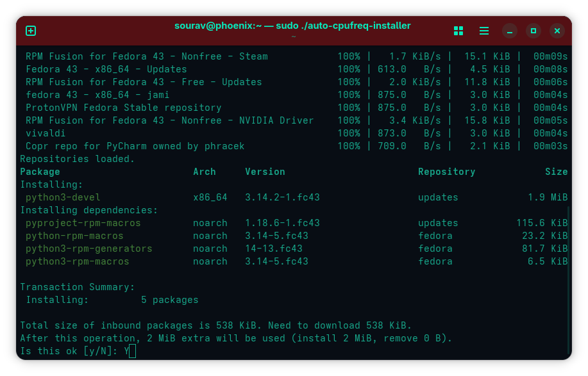Select the python3-rpm-macros dependency line
This screenshot has width=588, height=376.
77,261
